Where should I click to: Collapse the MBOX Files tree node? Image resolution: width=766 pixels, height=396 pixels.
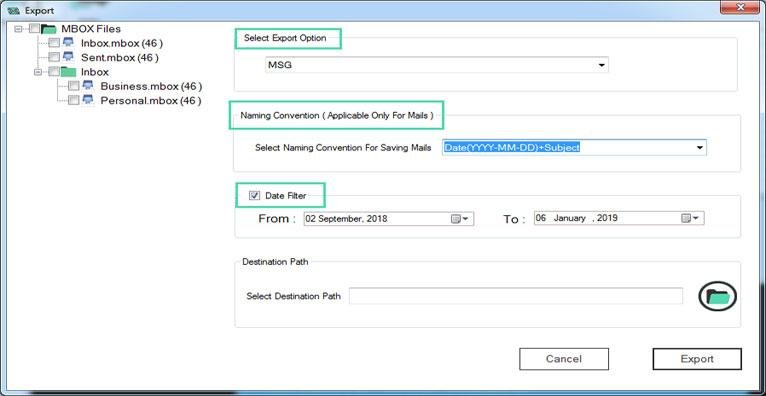[x=19, y=29]
